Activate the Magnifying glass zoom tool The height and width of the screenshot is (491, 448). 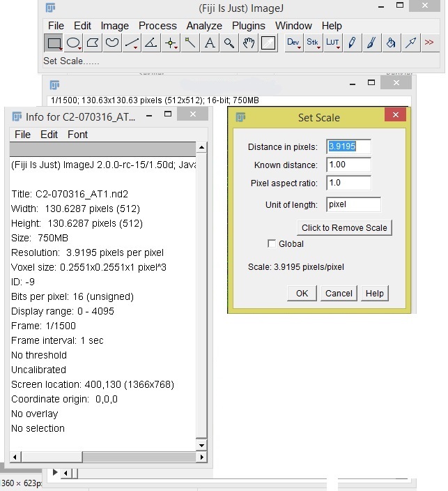coord(229,43)
